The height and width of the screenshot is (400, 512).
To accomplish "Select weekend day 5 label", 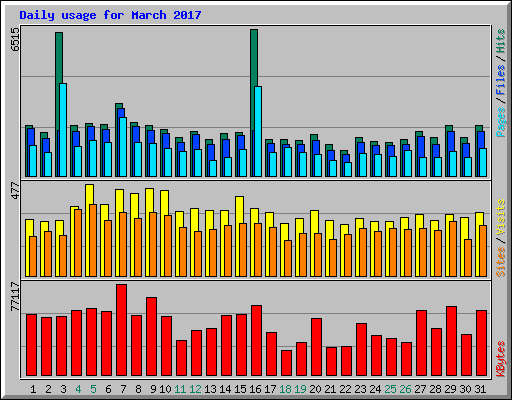I will pyautogui.click(x=93, y=389).
